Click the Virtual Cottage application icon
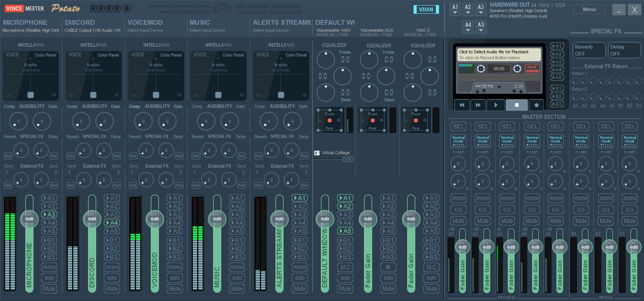The height and width of the screenshot is (301, 644). pyautogui.click(x=317, y=153)
